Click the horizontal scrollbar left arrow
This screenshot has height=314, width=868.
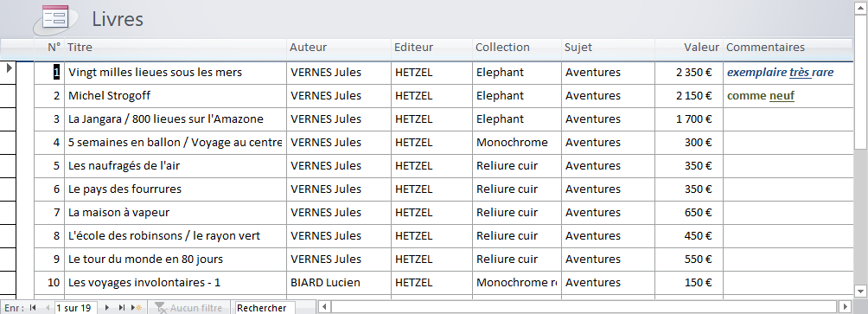pos(325,306)
